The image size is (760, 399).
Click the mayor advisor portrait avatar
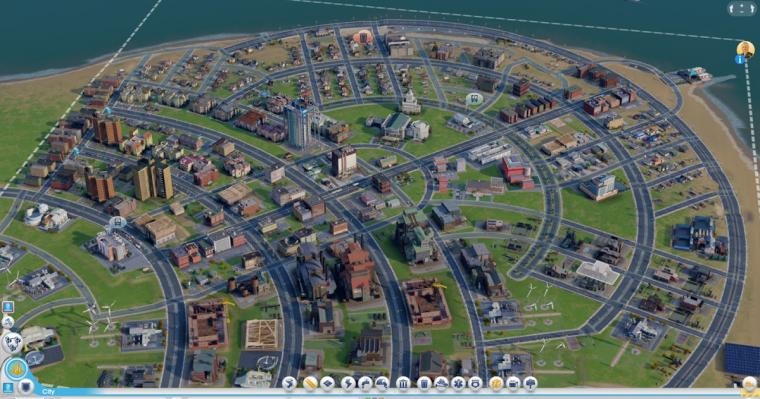[x=746, y=49]
